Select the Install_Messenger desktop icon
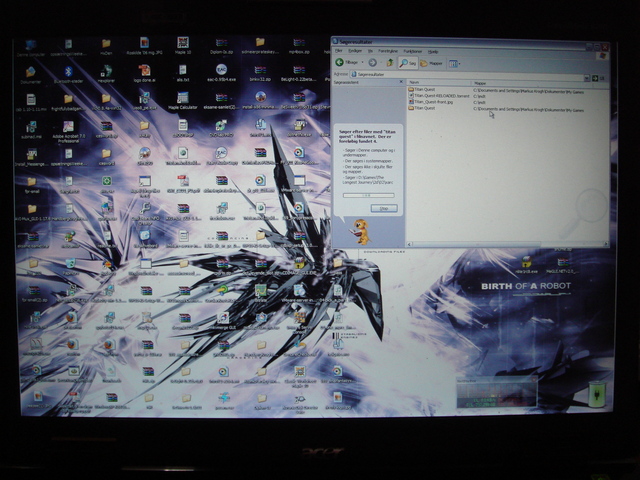This screenshot has height=480, width=640. tap(31, 159)
